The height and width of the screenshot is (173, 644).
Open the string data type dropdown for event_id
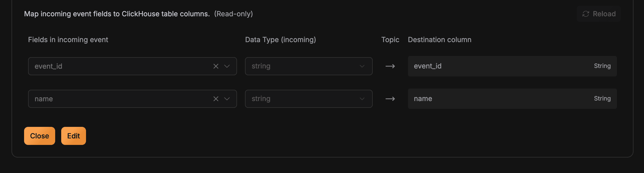point(309,66)
